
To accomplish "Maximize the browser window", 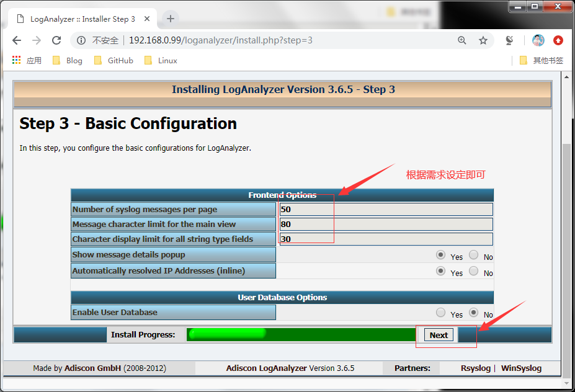I will coord(535,7).
